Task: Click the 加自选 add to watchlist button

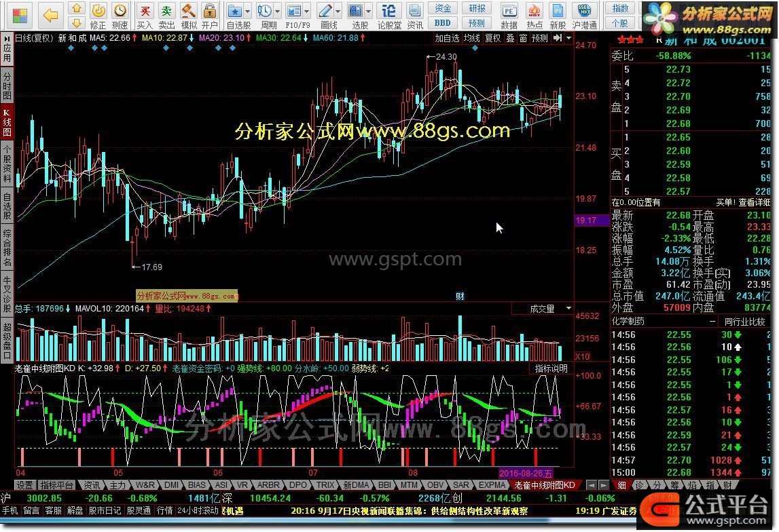Action: pos(447,38)
